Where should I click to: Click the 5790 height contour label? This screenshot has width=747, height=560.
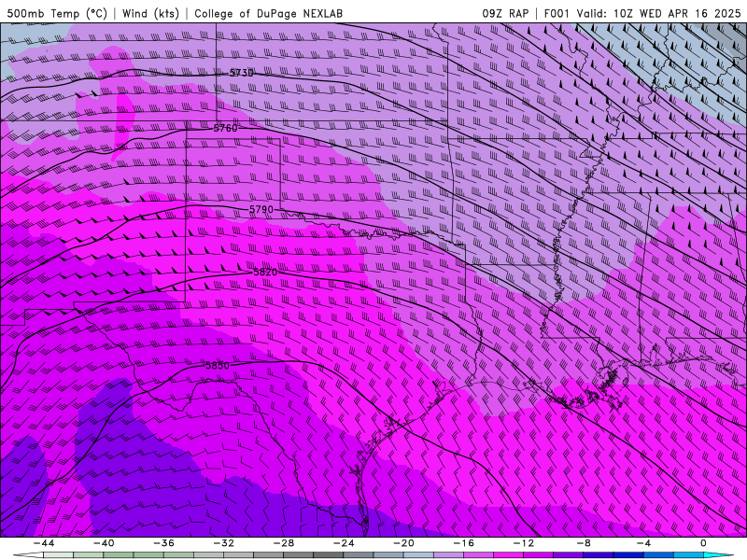click(x=261, y=209)
